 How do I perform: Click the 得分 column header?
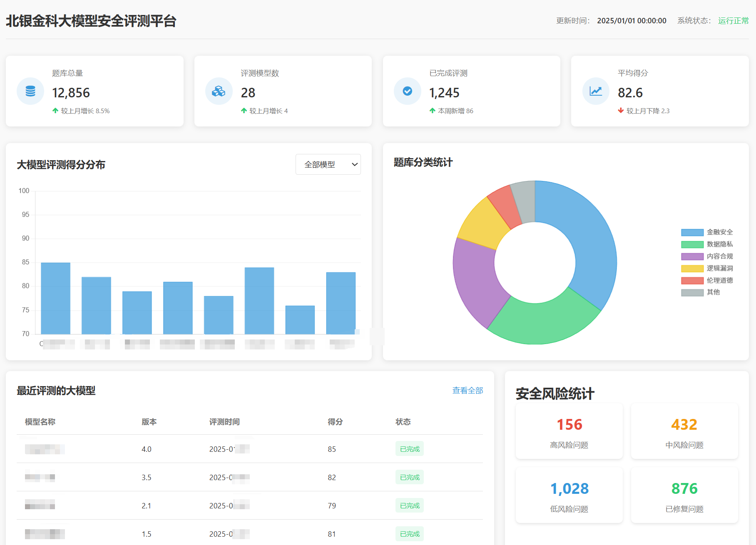tap(335, 422)
